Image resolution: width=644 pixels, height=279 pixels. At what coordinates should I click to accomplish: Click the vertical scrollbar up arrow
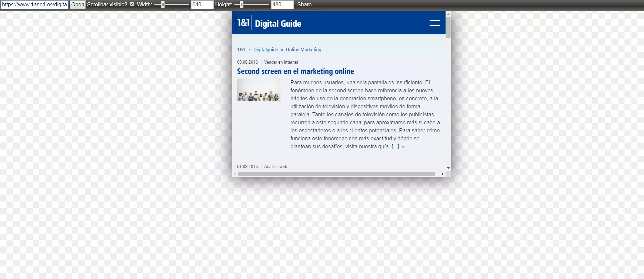448,14
